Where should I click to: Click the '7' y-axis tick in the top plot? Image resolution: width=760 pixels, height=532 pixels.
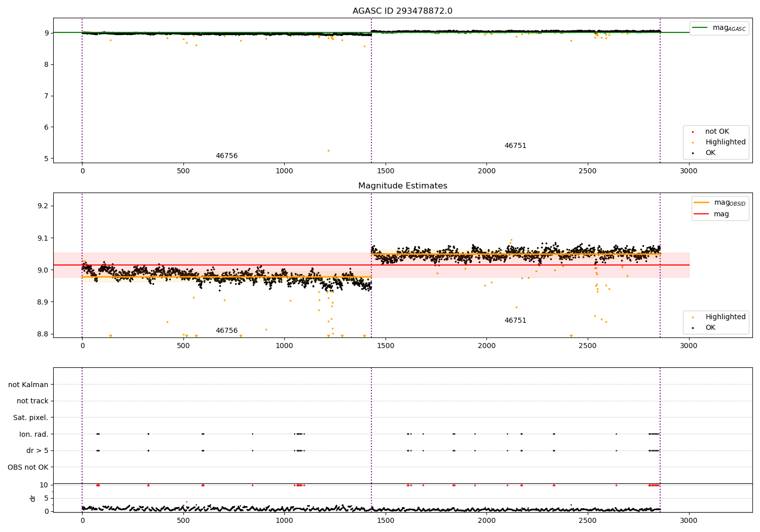[x=46, y=96]
